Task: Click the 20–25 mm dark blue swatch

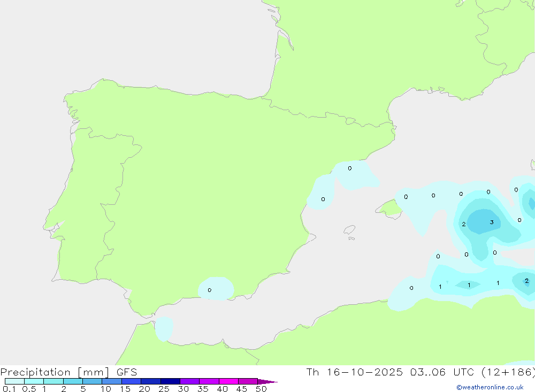Action: click(150, 381)
